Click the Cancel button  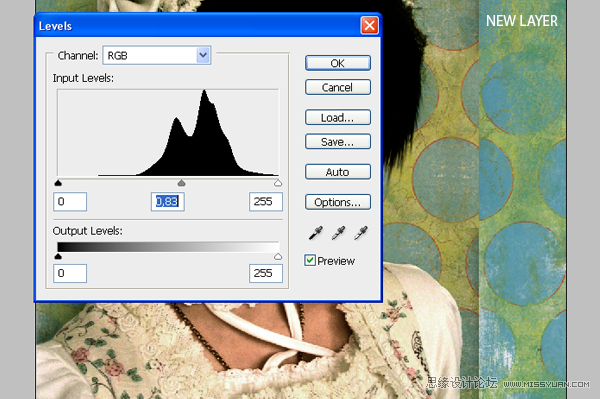[338, 87]
